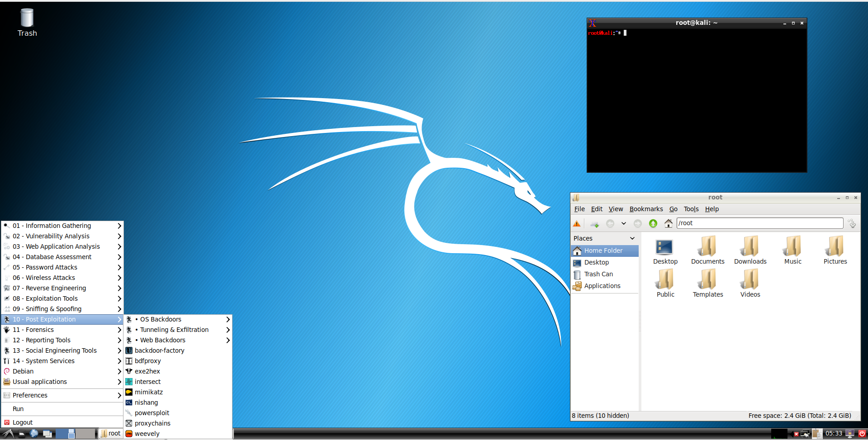
Task: Open the Bookmarks menu
Action: [x=645, y=208]
